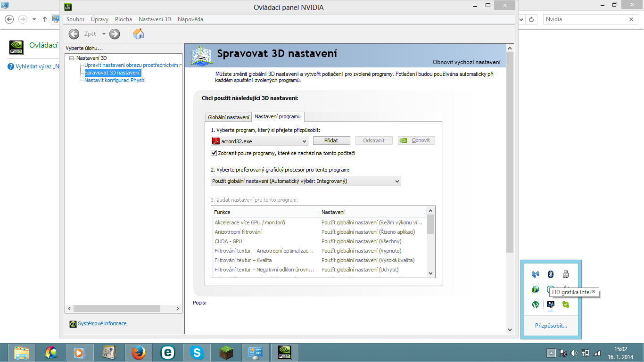Switch to Control Panel taskbar icon
The width and height of the screenshot is (644, 362).
pyautogui.click(x=255, y=353)
